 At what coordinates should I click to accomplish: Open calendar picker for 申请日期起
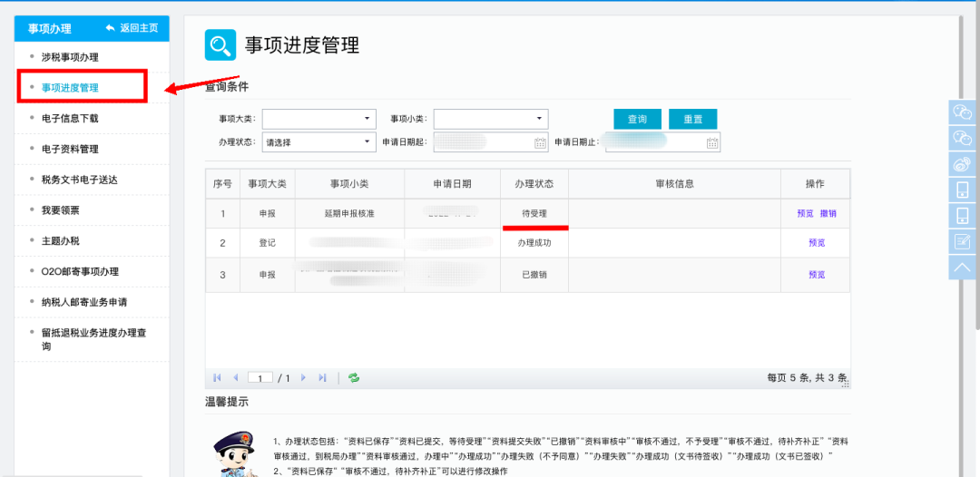pyautogui.click(x=541, y=143)
